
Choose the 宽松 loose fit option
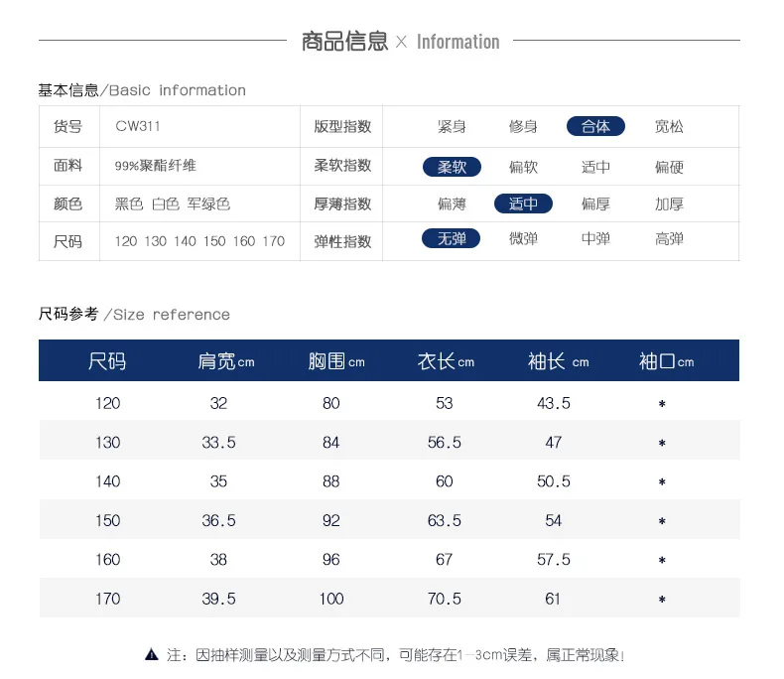tap(669, 126)
